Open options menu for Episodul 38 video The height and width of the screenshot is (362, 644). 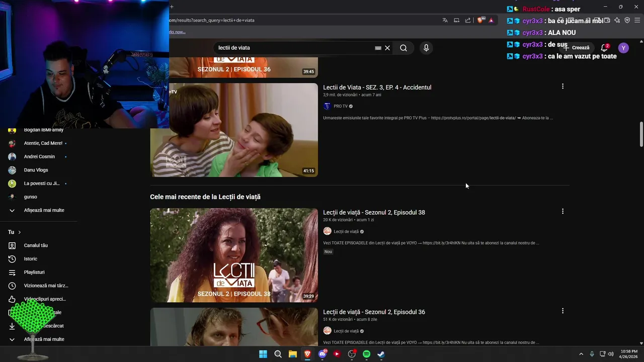(x=562, y=212)
